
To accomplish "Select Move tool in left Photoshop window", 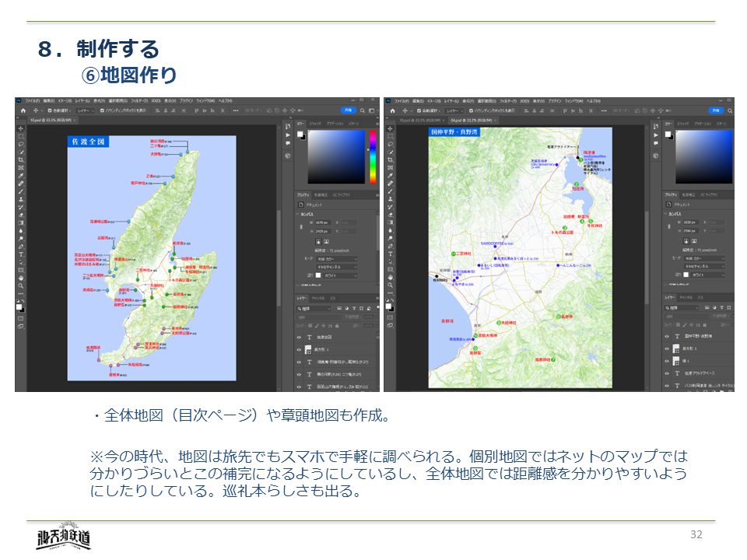I will pos(21,128).
